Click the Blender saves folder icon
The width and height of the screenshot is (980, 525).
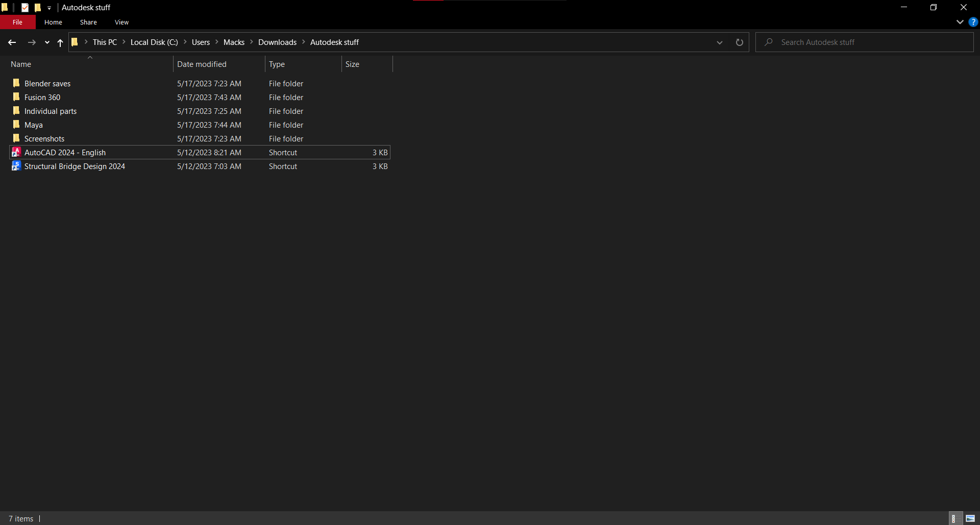[x=16, y=83]
